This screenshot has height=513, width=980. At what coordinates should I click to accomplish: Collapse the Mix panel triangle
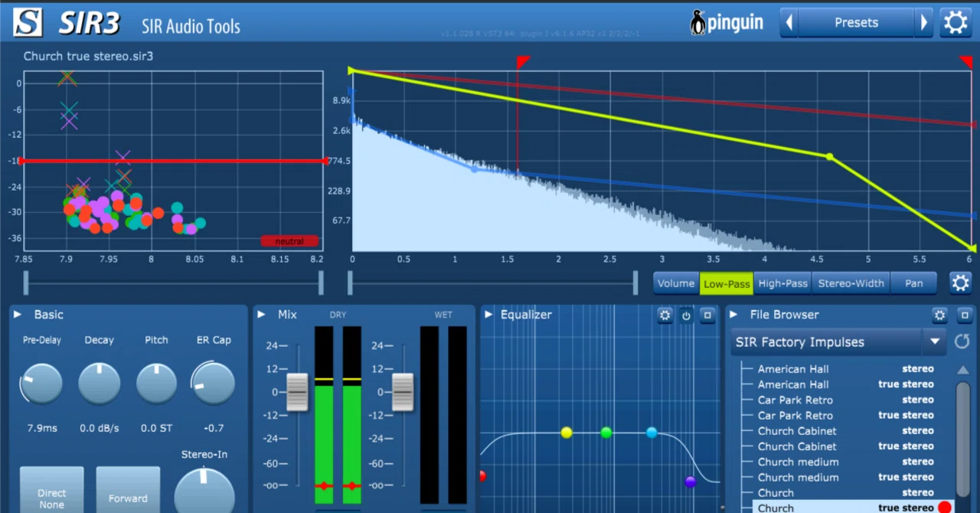pos(261,315)
